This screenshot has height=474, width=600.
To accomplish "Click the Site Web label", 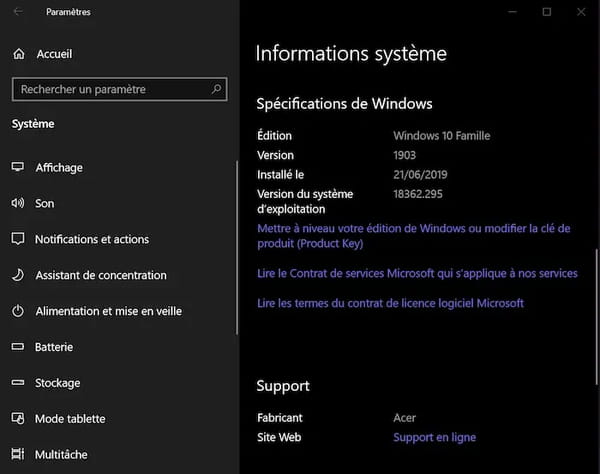I will pos(279,437).
